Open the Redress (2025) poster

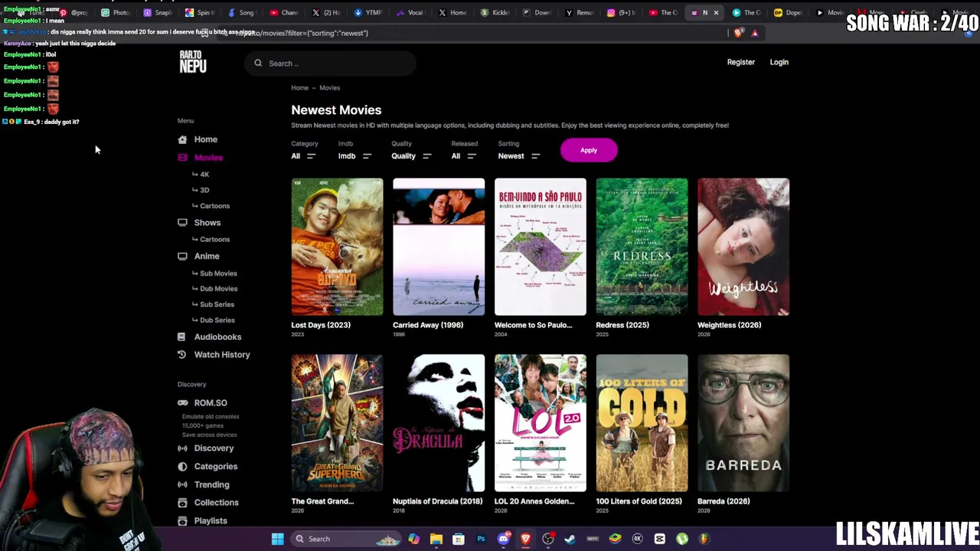[642, 247]
